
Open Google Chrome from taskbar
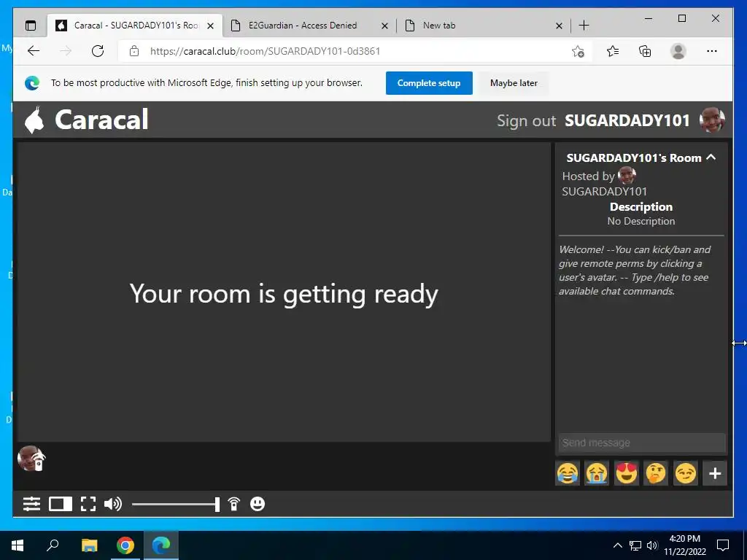click(x=125, y=545)
